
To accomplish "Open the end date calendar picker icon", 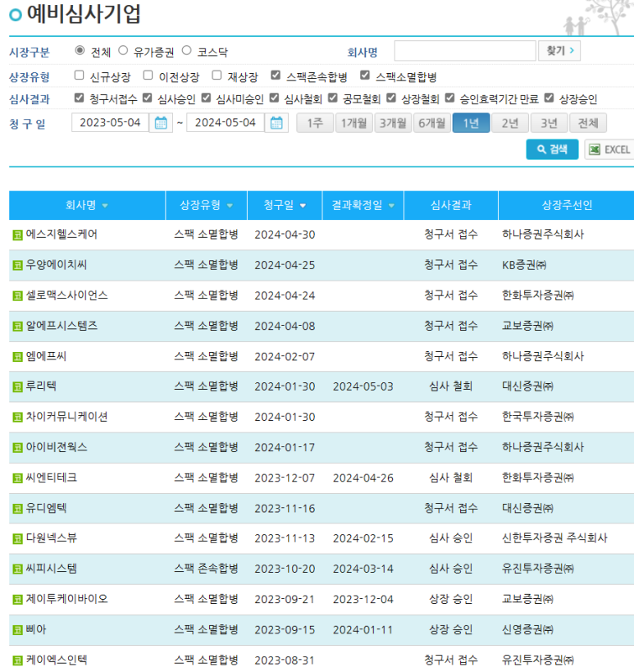I will tap(276, 123).
